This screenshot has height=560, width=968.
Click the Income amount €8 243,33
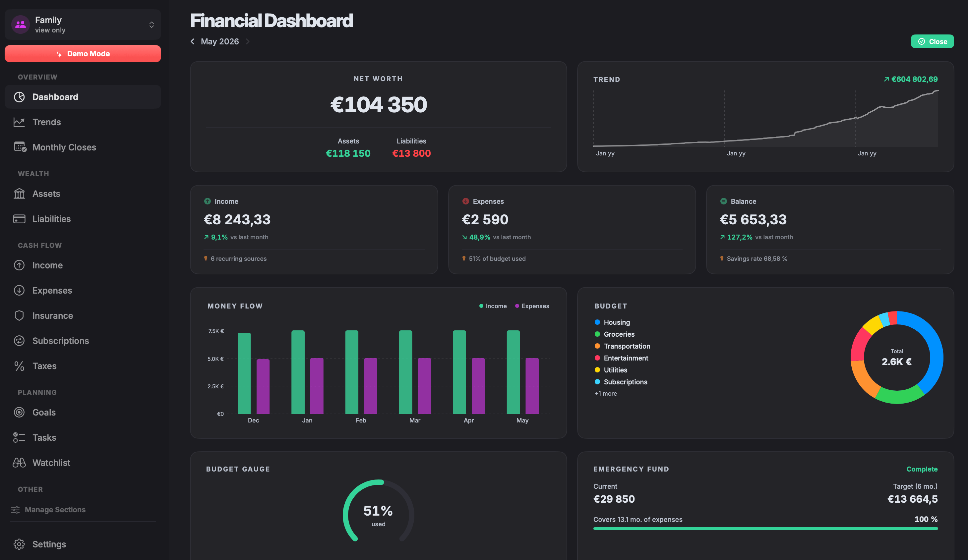pyautogui.click(x=237, y=220)
